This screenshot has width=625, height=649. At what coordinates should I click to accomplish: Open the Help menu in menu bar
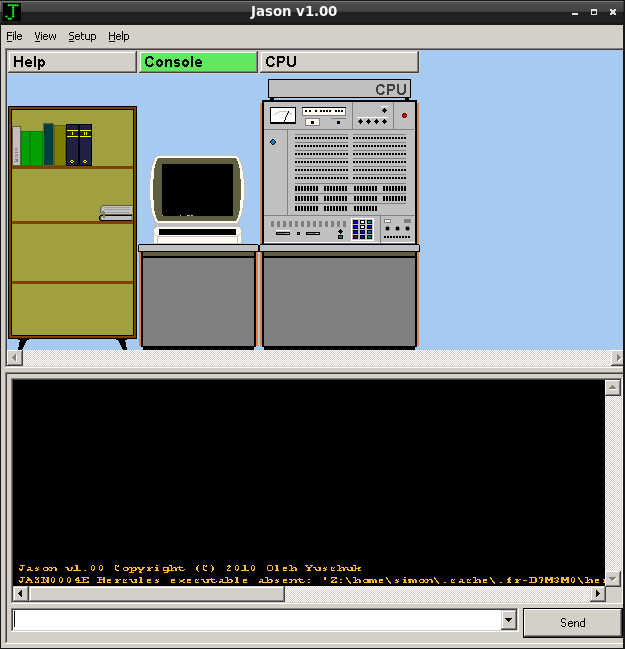click(119, 36)
